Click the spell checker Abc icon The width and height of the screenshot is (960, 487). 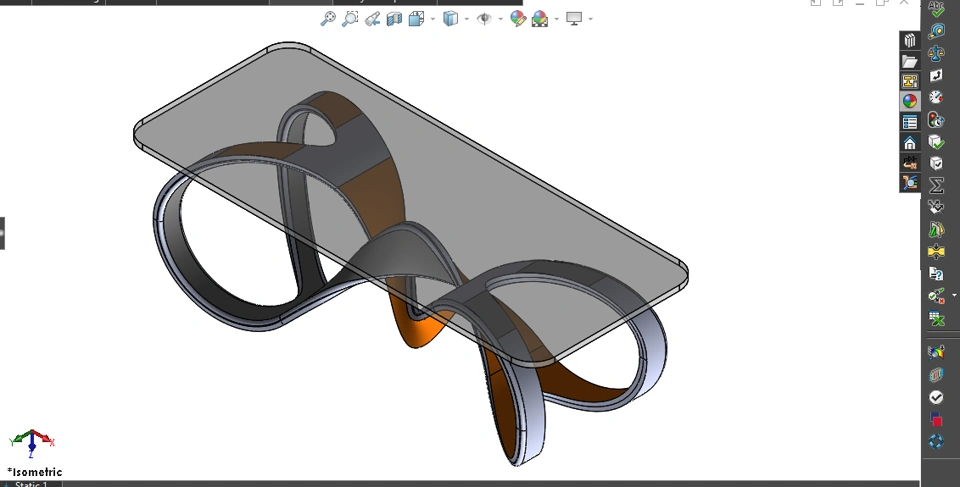[936, 8]
